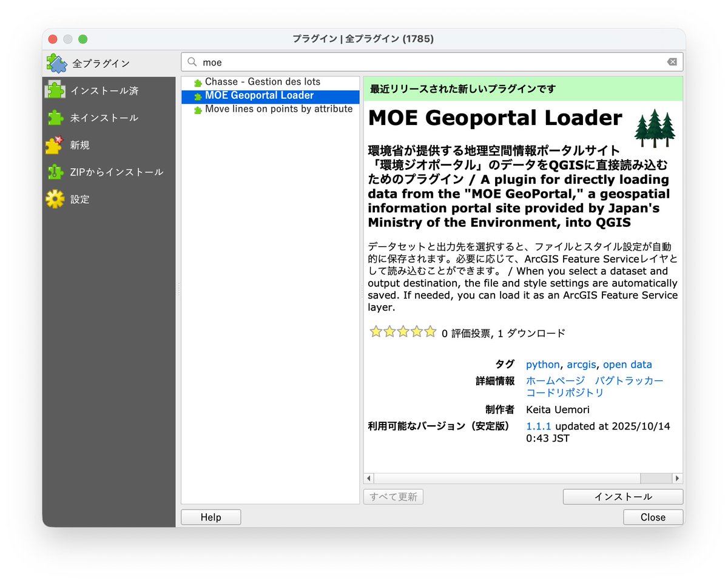Open the コードリポジトリ link
The image size is (728, 583).
tap(565, 393)
